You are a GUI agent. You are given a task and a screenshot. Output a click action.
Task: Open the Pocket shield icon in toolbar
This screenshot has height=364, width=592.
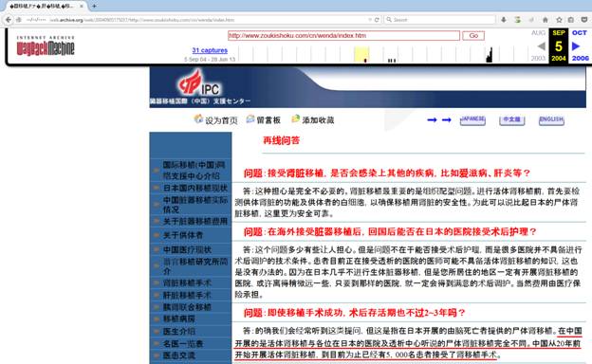584,20
